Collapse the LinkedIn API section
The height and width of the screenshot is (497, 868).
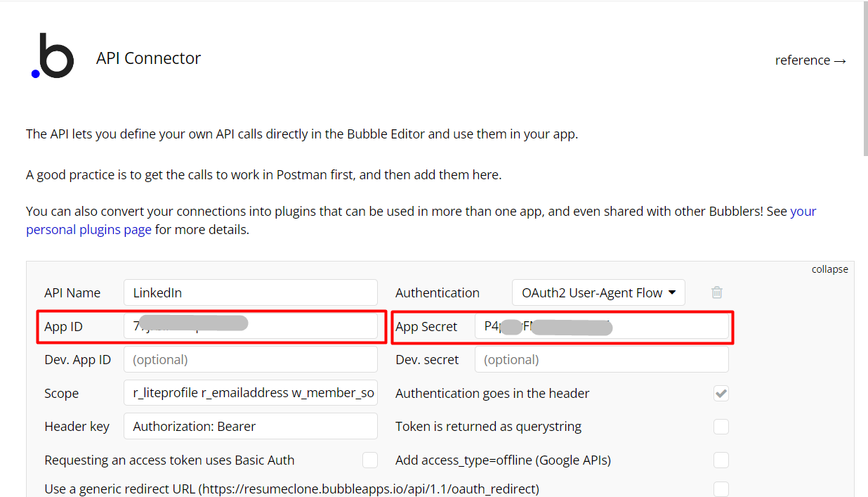pyautogui.click(x=830, y=269)
